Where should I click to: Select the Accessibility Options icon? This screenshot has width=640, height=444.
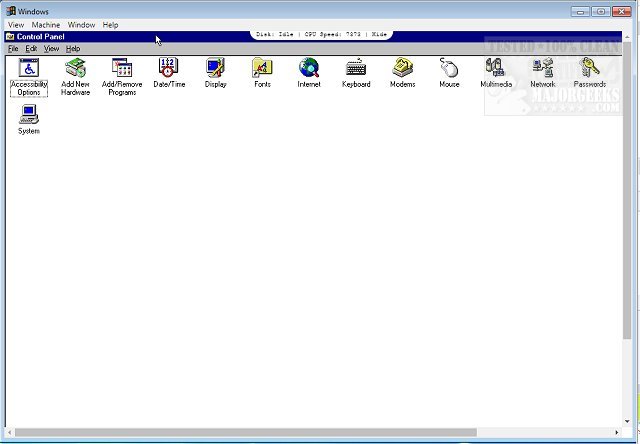pos(29,68)
